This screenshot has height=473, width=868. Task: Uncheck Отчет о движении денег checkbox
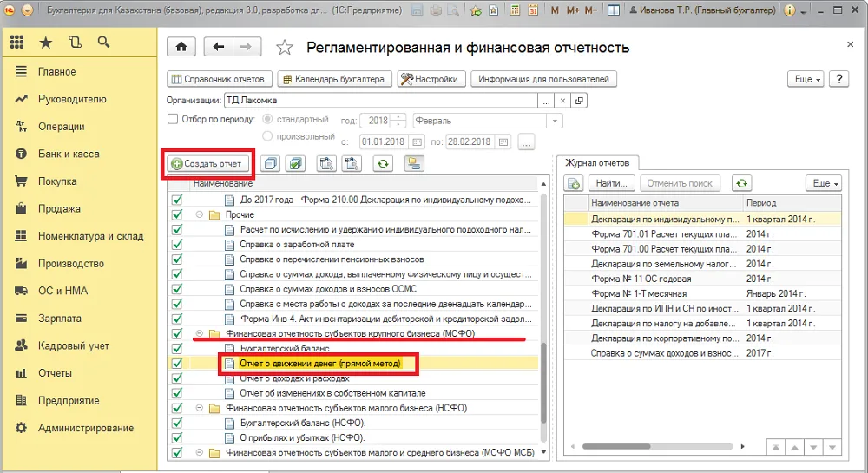(x=177, y=364)
